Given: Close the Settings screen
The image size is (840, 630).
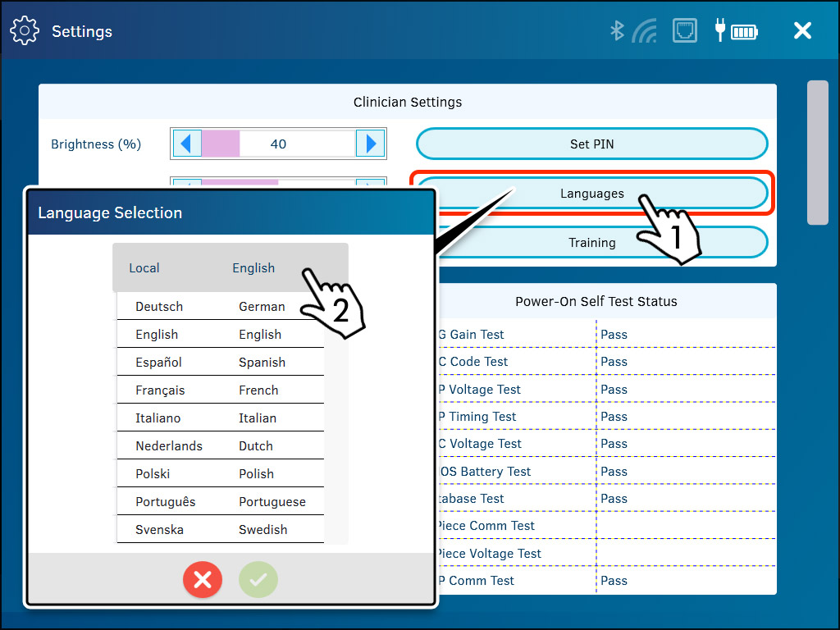Looking at the screenshot, I should (802, 31).
